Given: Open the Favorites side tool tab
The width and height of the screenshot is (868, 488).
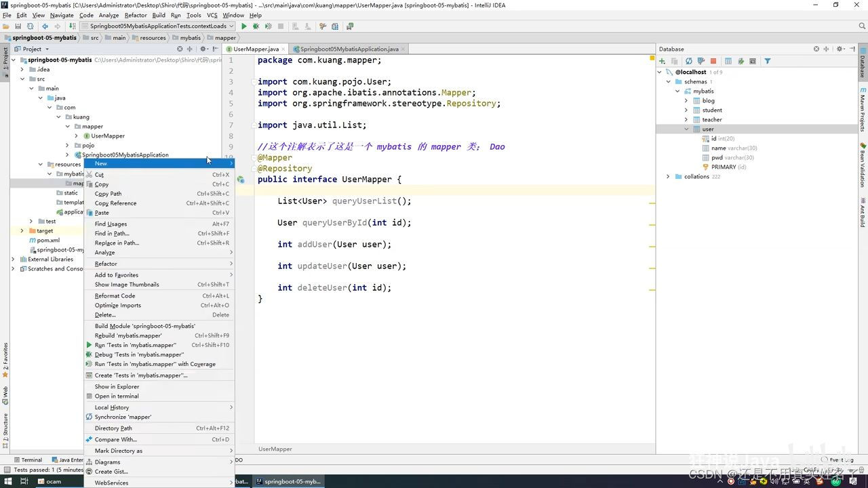Looking at the screenshot, I should point(5,359).
